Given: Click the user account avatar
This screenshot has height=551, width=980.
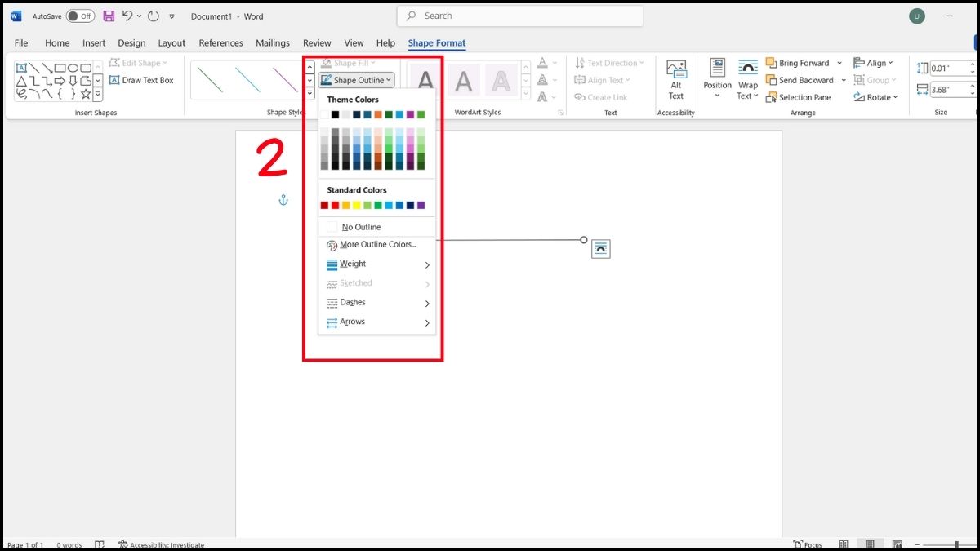Looking at the screenshot, I should pyautogui.click(x=917, y=16).
